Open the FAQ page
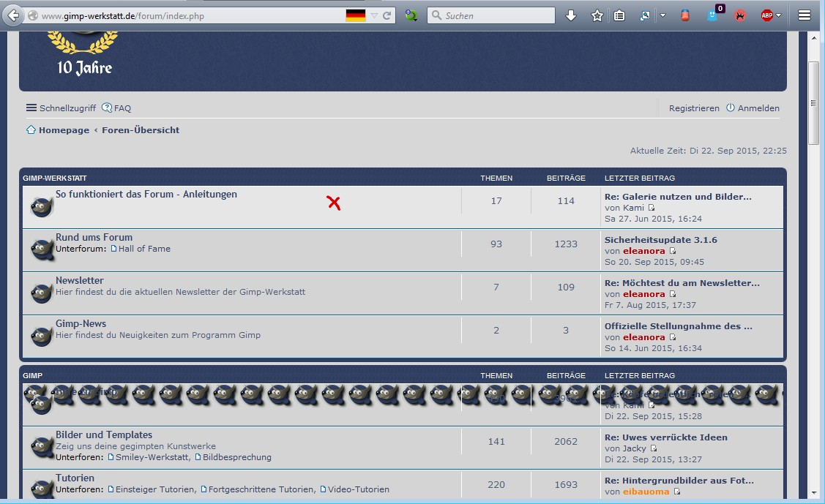The image size is (825, 504). [x=116, y=108]
